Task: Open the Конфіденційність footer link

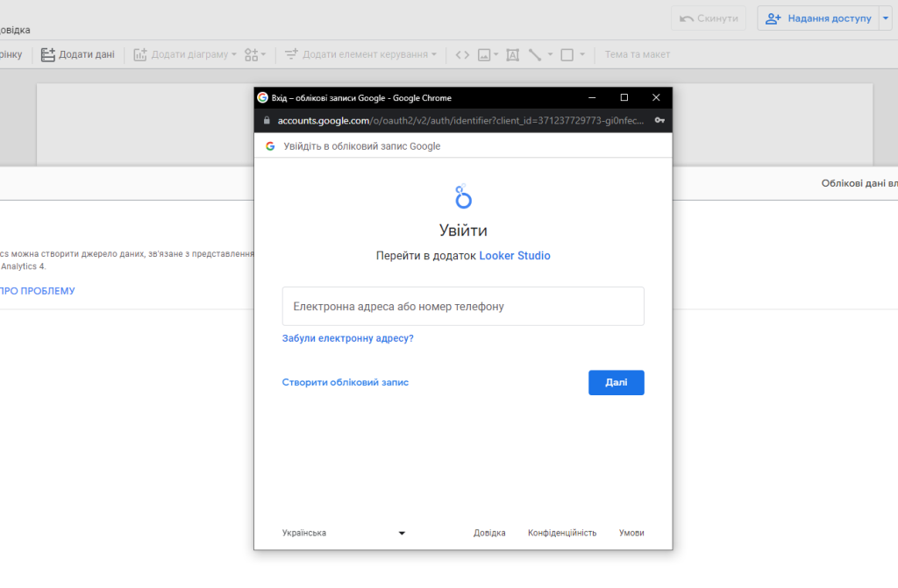Action: [x=561, y=533]
